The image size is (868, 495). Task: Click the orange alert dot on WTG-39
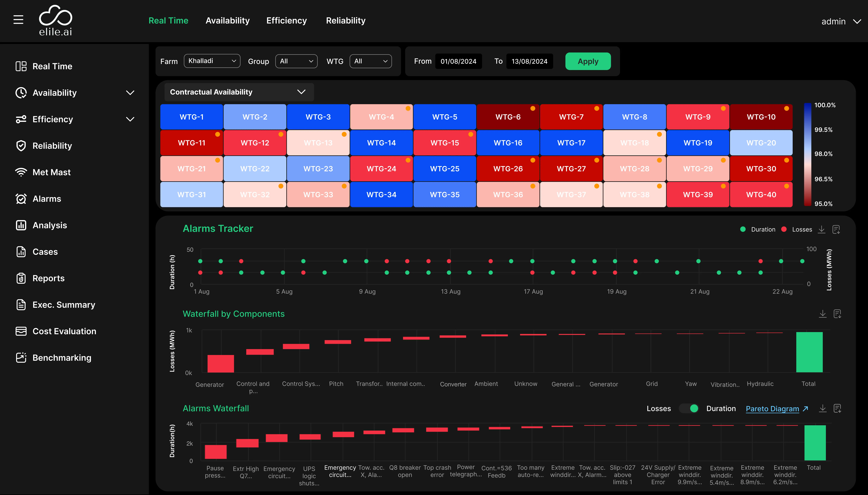pos(723,186)
